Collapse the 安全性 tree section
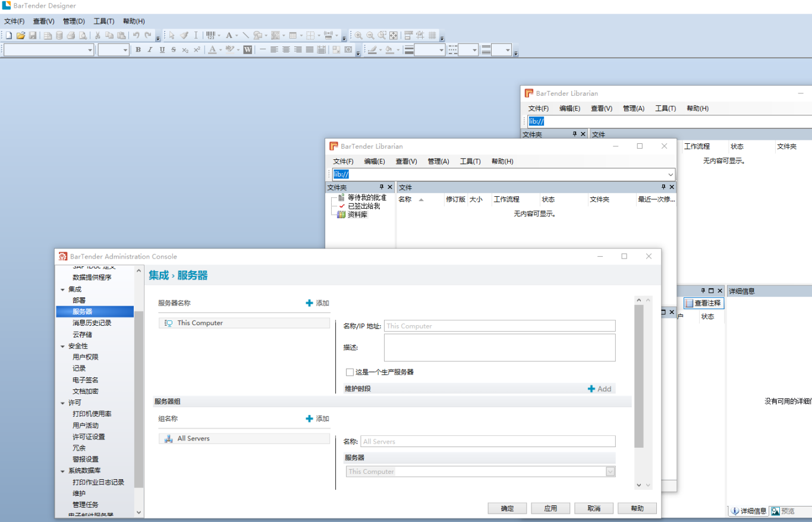Screen dimensions: 812x522 62,346
